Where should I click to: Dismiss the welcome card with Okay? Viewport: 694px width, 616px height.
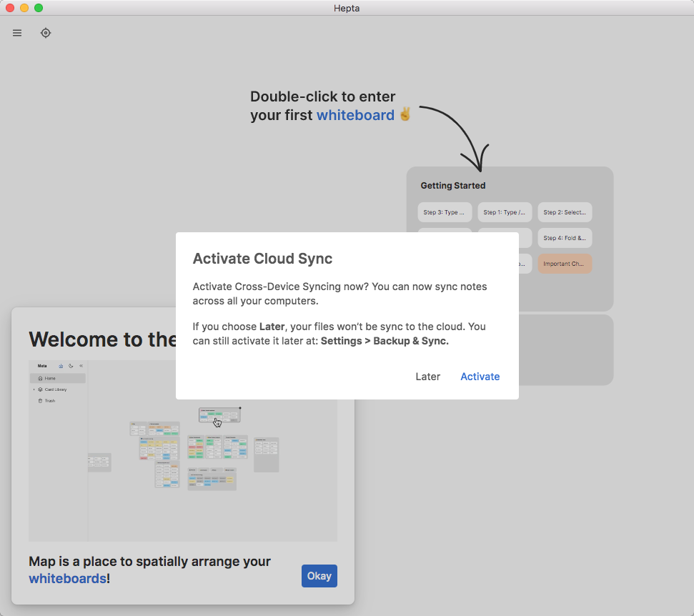point(319,576)
